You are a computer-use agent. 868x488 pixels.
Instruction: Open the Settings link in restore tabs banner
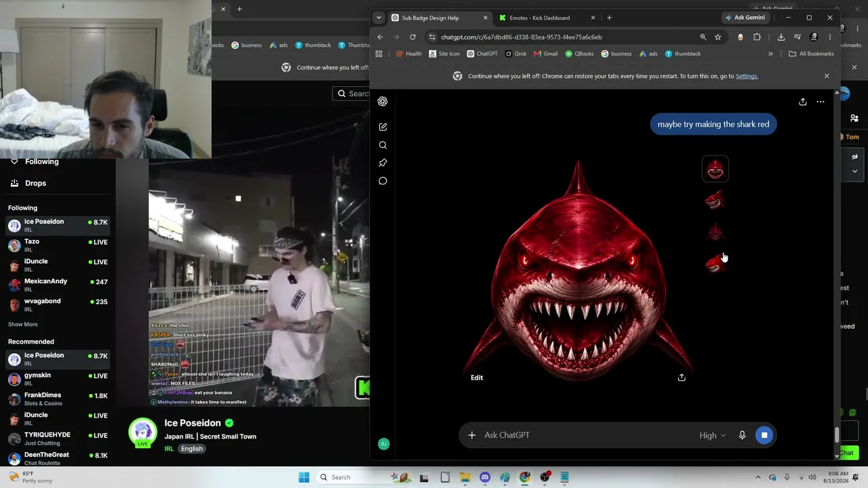click(747, 76)
